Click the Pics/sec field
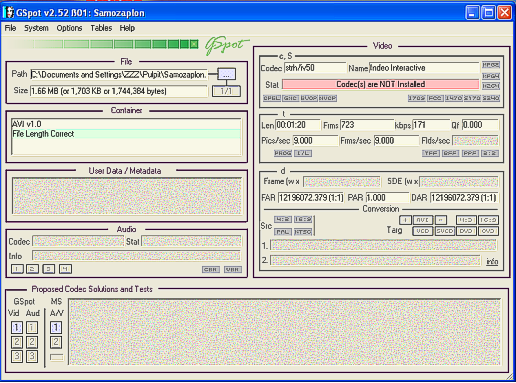Viewport: 516px width, 383px height. point(315,141)
